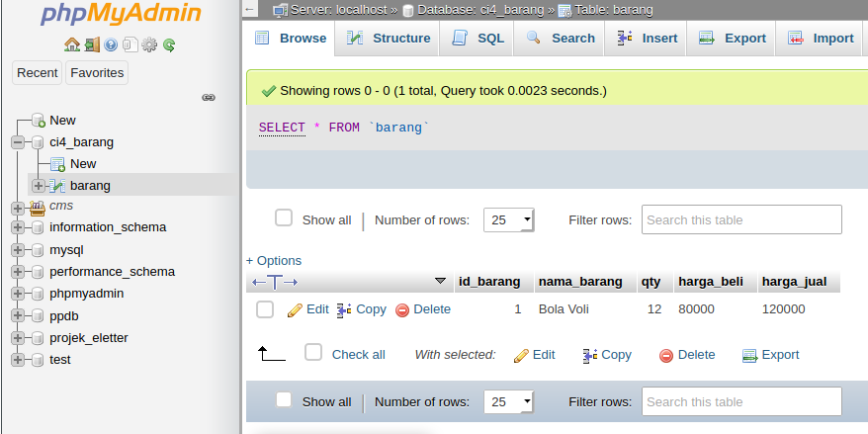Click the With selected copy icon
This screenshot has width=868, height=434.
click(x=590, y=355)
